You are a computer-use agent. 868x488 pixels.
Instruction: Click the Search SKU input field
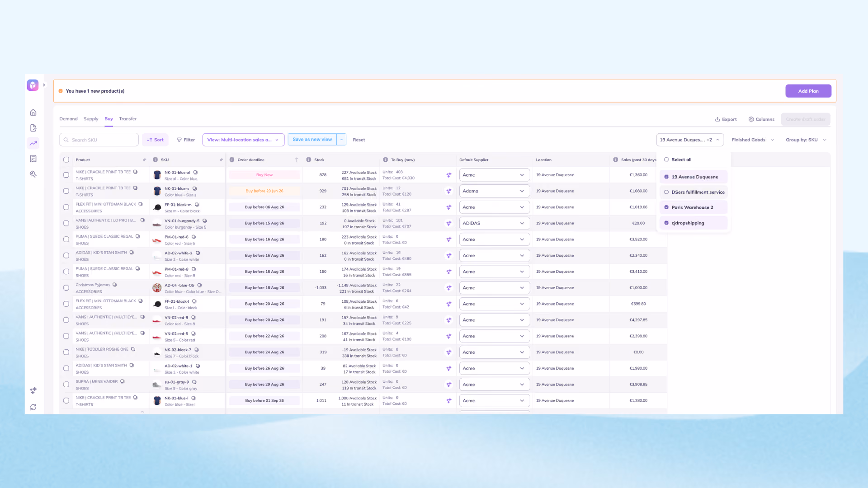point(99,140)
